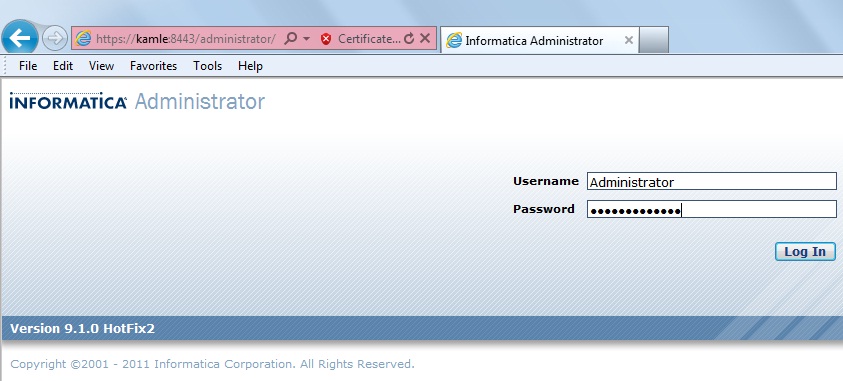Screen dimensions: 843x381
Task: Go back with the browser back arrow
Action: (20, 38)
